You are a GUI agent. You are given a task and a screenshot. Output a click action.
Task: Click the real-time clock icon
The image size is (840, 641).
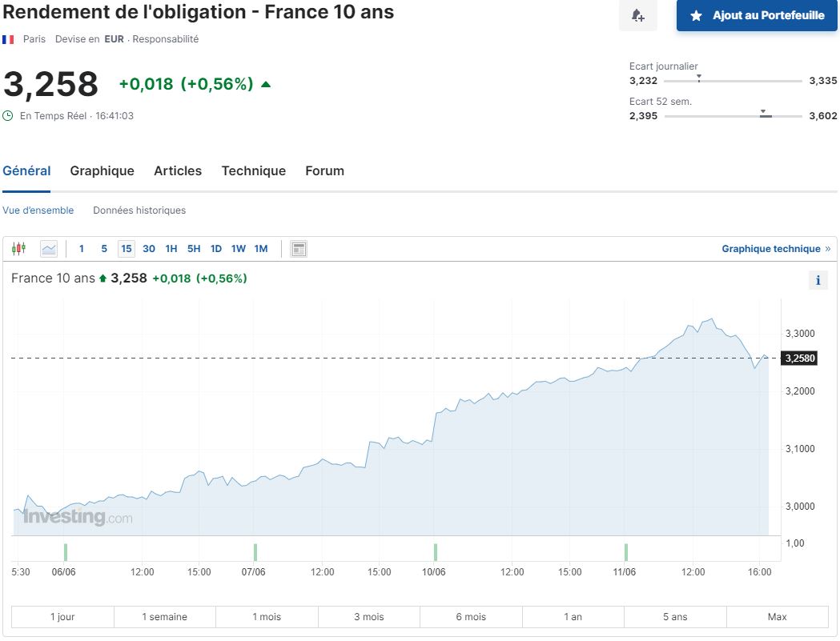pos(8,116)
